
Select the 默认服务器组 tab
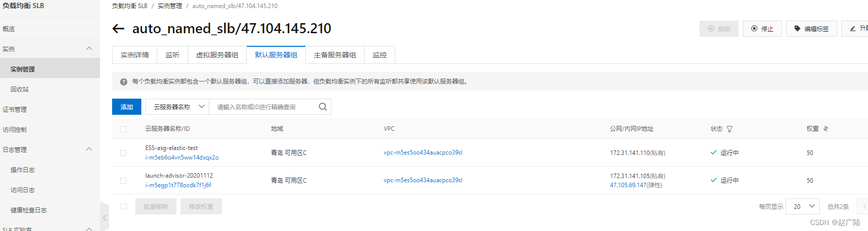[x=276, y=55]
